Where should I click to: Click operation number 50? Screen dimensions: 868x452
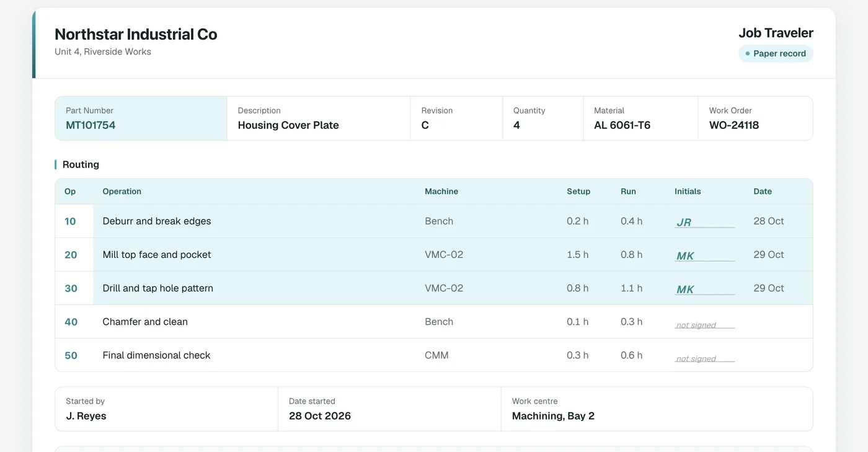coord(71,355)
